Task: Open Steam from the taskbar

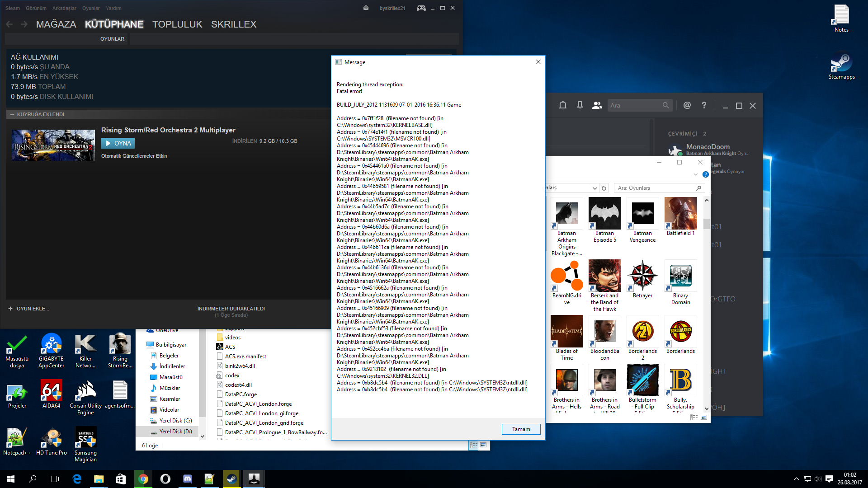Action: click(231, 479)
